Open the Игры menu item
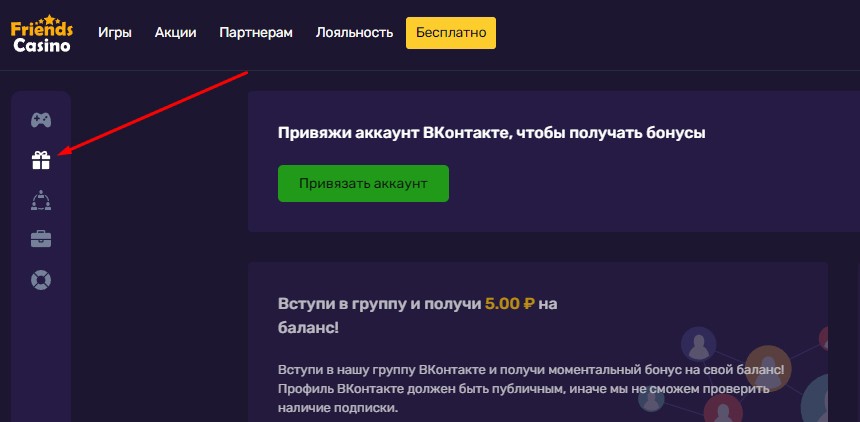Image resolution: width=860 pixels, height=422 pixels. [115, 32]
